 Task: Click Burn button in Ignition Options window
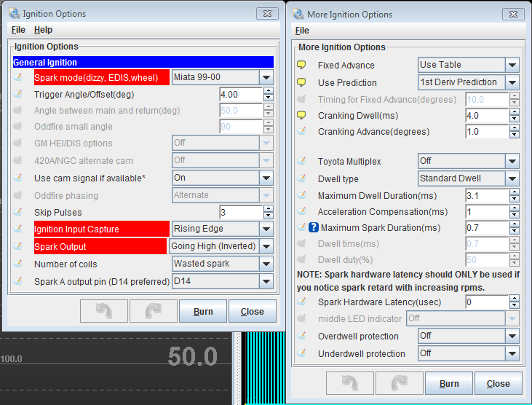[x=203, y=311]
